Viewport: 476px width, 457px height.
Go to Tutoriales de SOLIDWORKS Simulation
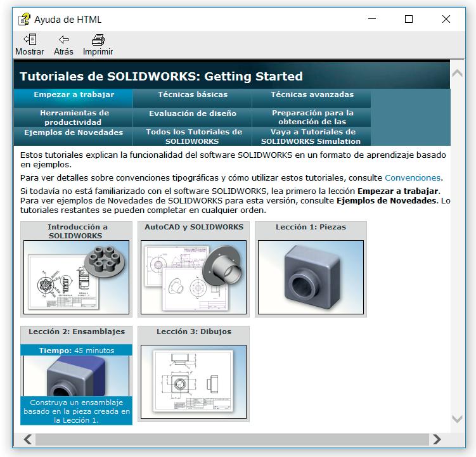(x=312, y=136)
